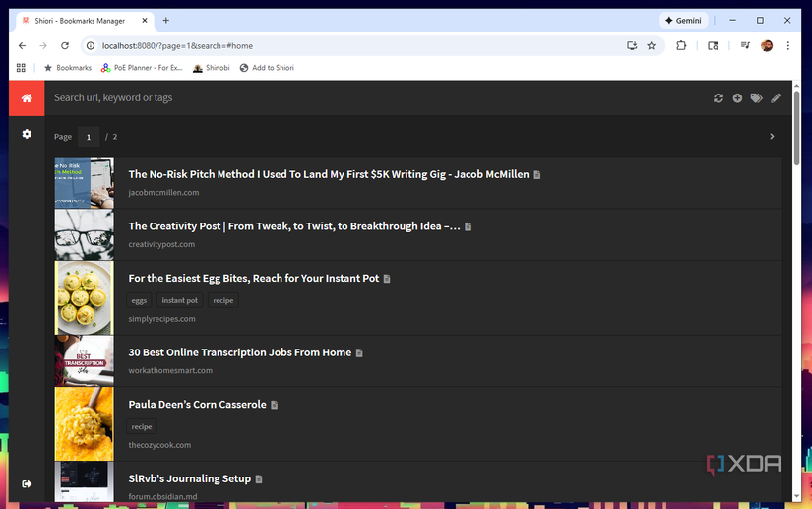Click forum.obsidian.md domain text
This screenshot has height=509, width=812.
tap(162, 497)
